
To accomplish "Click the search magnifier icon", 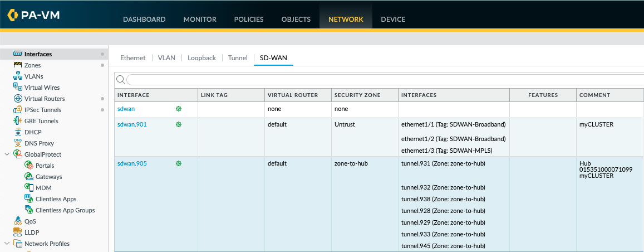I will coord(120,80).
